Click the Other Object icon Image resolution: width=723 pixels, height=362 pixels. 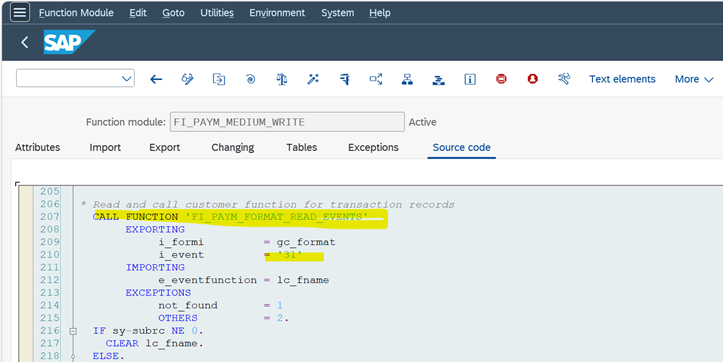click(219, 79)
